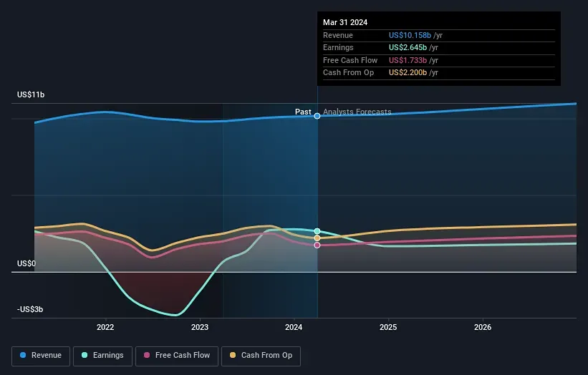Click the US$2.645b earnings value
588x375 pixels.
[x=408, y=47]
